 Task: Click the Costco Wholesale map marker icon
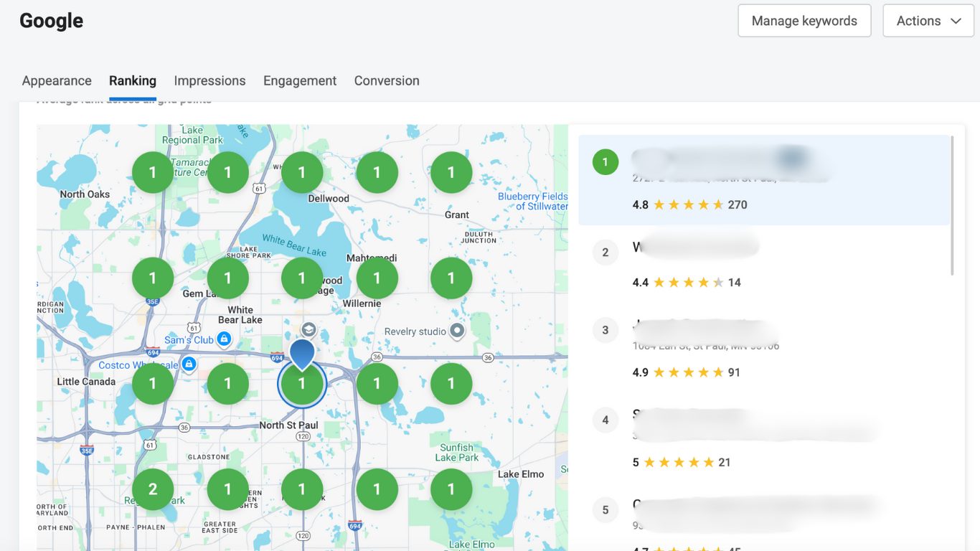pyautogui.click(x=189, y=364)
